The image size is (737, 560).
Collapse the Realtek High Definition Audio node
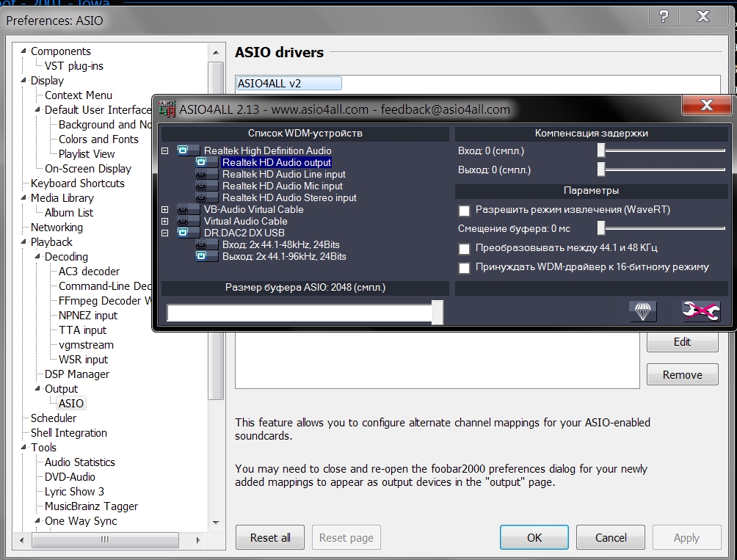tap(165, 150)
